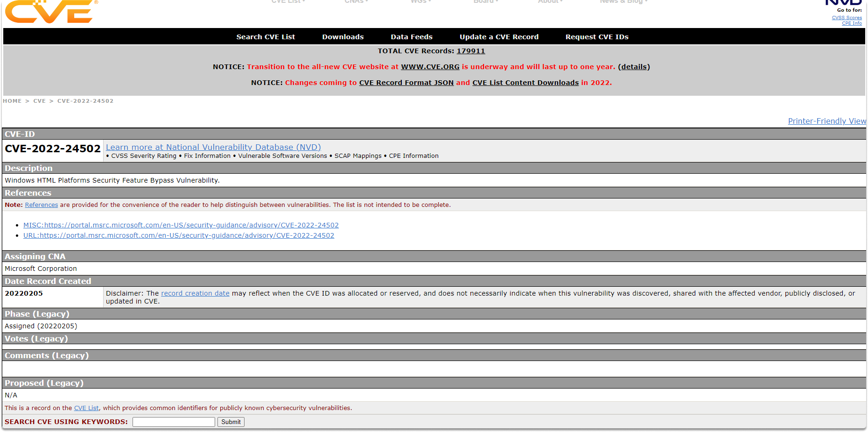Screen dimensions: 868x432
Task: Open Printer-Friendly View
Action: pos(827,121)
